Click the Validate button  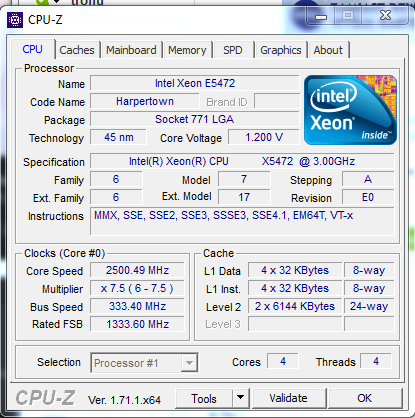tap(289, 398)
